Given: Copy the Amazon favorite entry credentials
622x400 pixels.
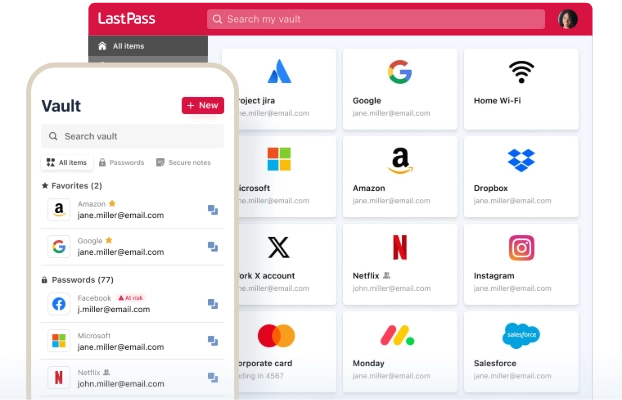Looking at the screenshot, I should click(x=213, y=210).
